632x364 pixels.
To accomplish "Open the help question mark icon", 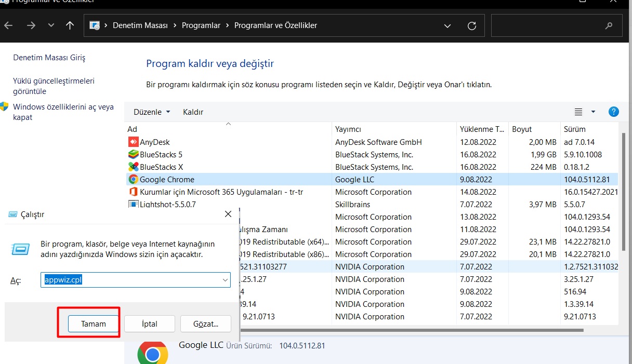I will coord(613,112).
